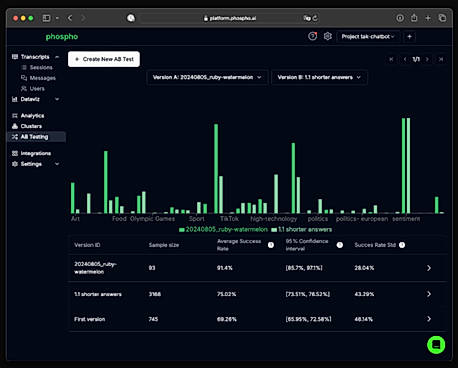Click the Integrations icon
This screenshot has height=368, width=458.
coord(15,153)
